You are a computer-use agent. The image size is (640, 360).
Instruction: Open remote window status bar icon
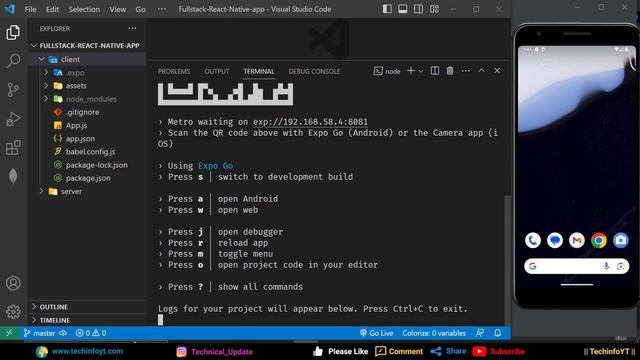pos(9,333)
